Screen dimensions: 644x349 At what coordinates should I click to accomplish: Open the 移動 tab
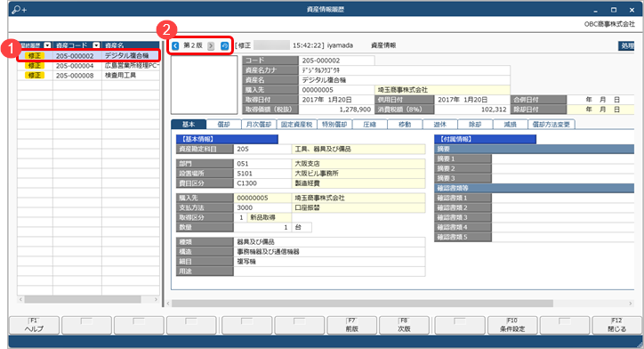[405, 124]
